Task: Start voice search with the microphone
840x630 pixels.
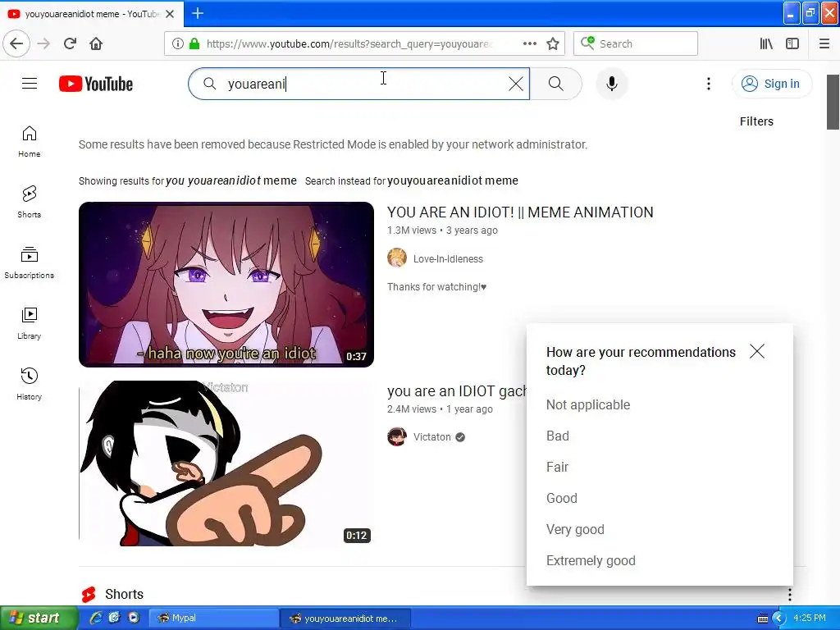Action: (x=612, y=84)
